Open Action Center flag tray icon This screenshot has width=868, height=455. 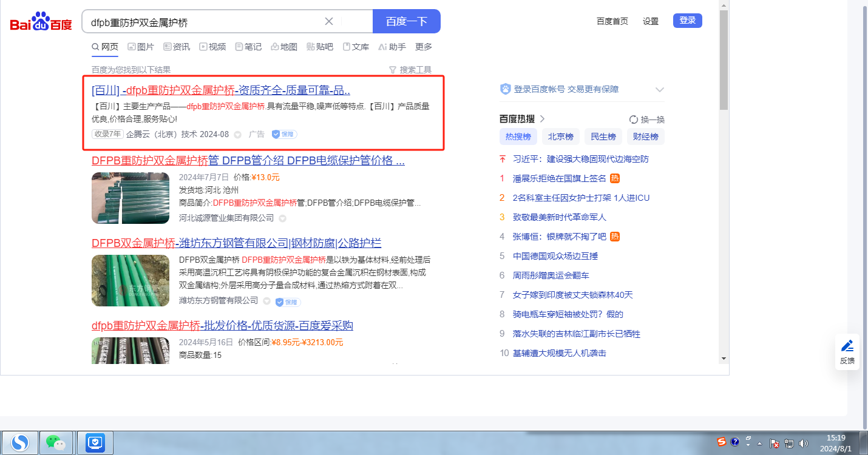point(775,443)
